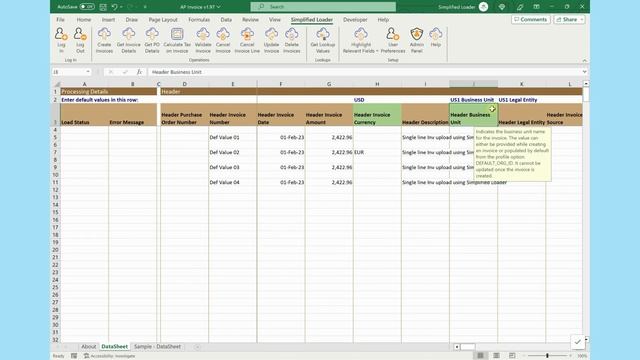Switch to Page Break Preview view

(x=512, y=356)
